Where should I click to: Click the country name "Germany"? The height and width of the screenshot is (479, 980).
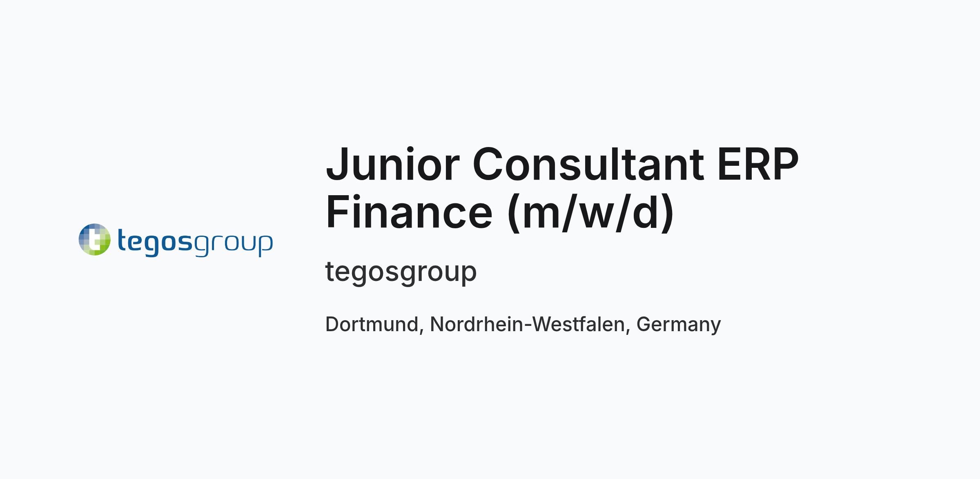(x=679, y=325)
